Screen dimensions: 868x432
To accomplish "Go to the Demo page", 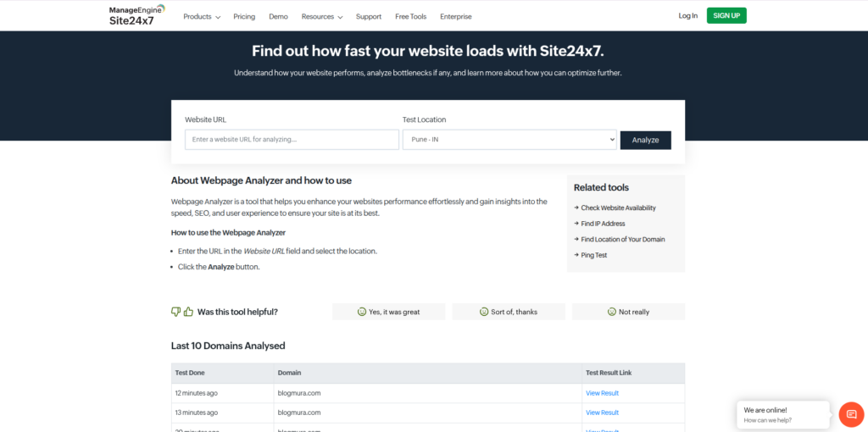I will pyautogui.click(x=278, y=17).
